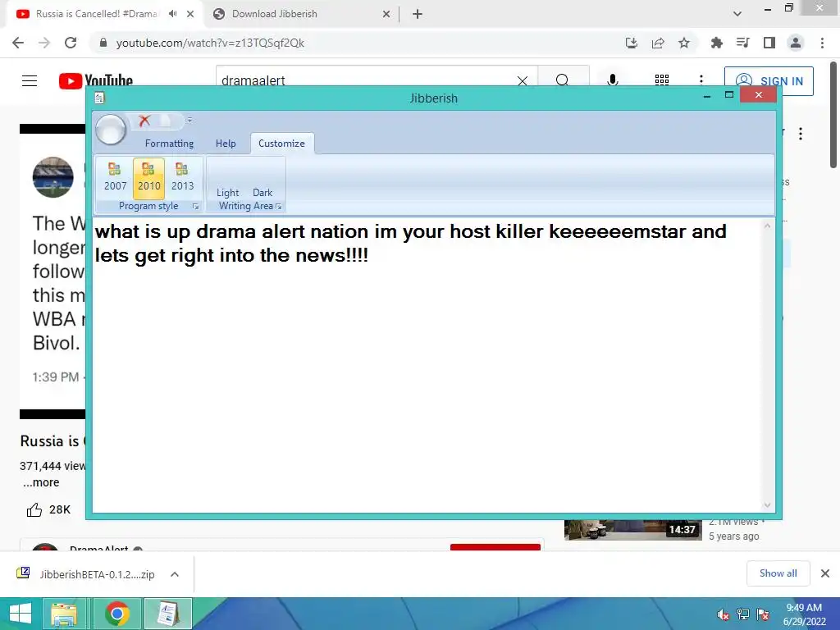Select the Customize ribbon tab
This screenshot has height=630, width=840.
[x=282, y=144]
